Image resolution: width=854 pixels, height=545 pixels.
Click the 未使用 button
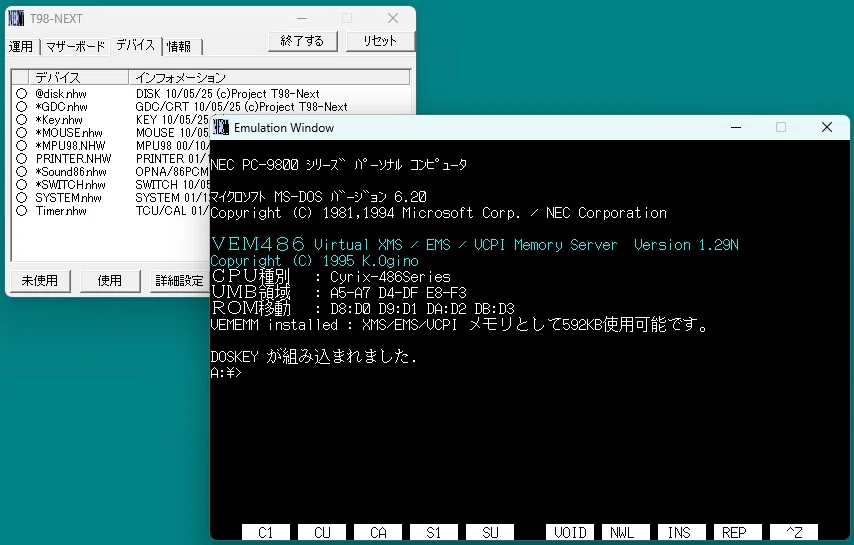(40, 281)
